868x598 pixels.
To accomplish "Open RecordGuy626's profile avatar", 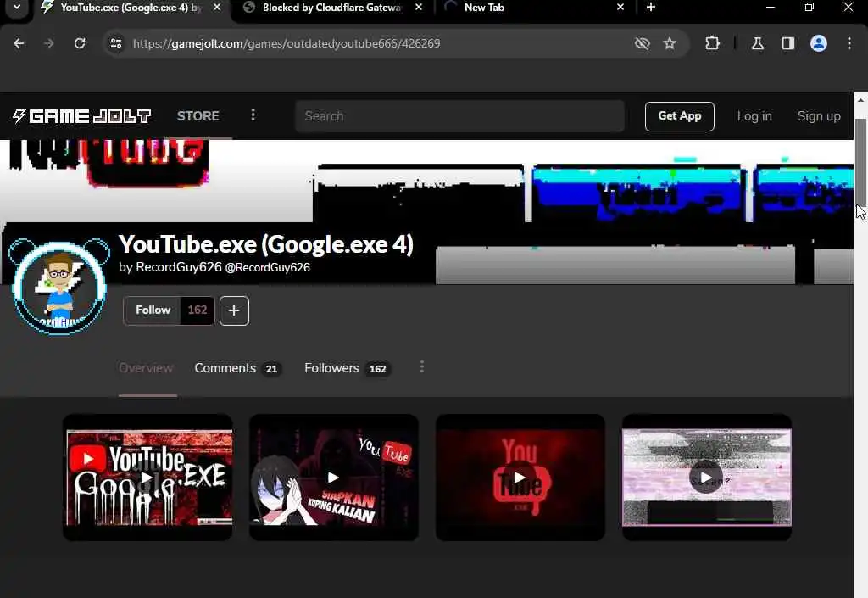I will (x=59, y=288).
